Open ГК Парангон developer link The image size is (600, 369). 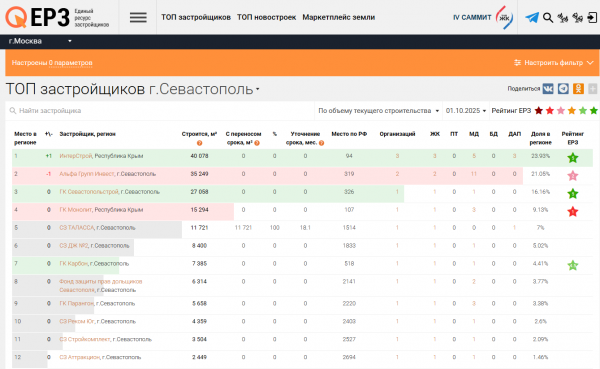point(76,304)
